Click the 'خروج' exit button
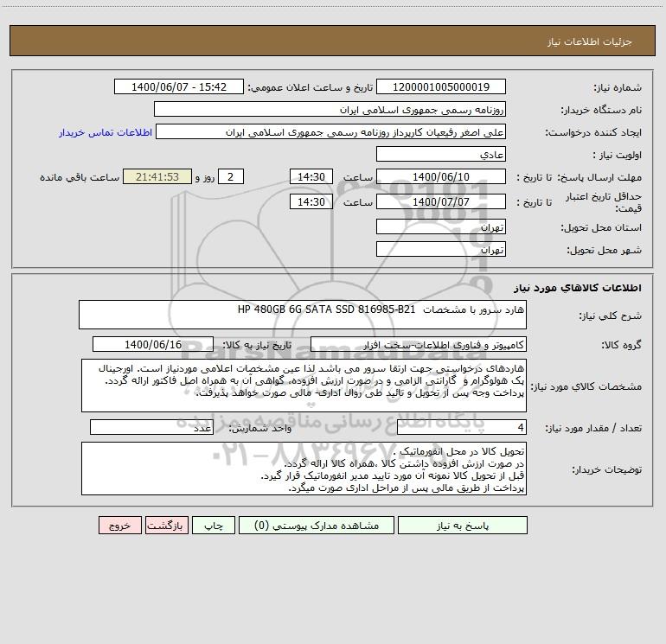The image size is (666, 644). tap(119, 525)
